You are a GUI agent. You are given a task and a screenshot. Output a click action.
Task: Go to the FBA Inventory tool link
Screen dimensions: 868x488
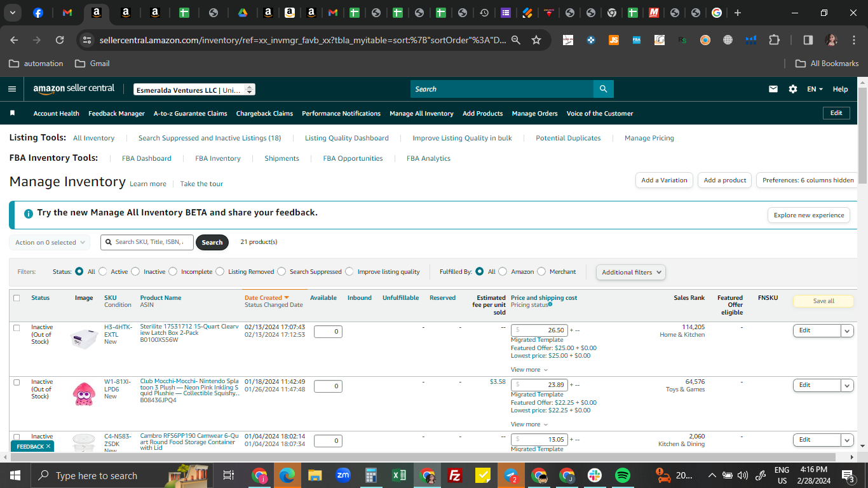pyautogui.click(x=218, y=158)
